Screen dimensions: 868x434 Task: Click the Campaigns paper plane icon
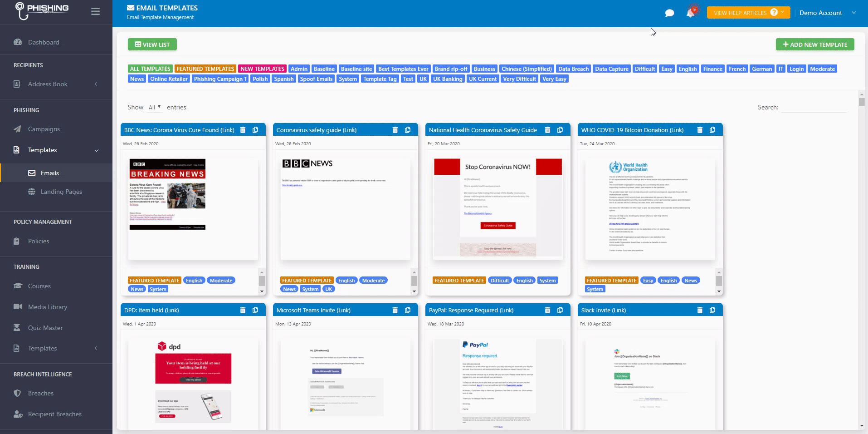tap(17, 129)
